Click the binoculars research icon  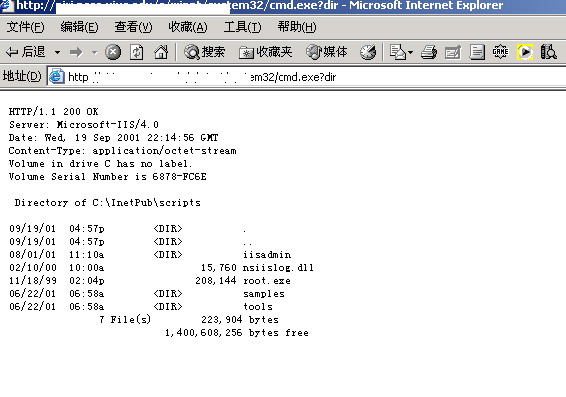click(x=548, y=52)
